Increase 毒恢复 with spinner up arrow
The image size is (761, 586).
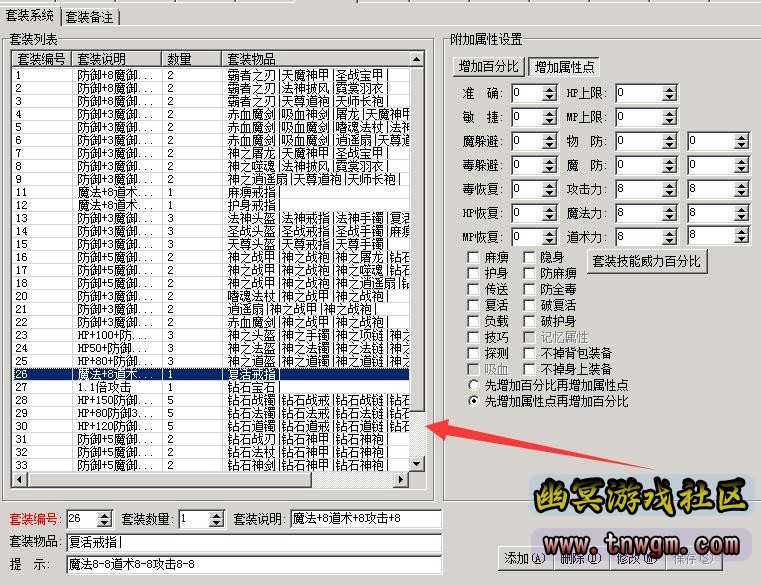[549, 185]
